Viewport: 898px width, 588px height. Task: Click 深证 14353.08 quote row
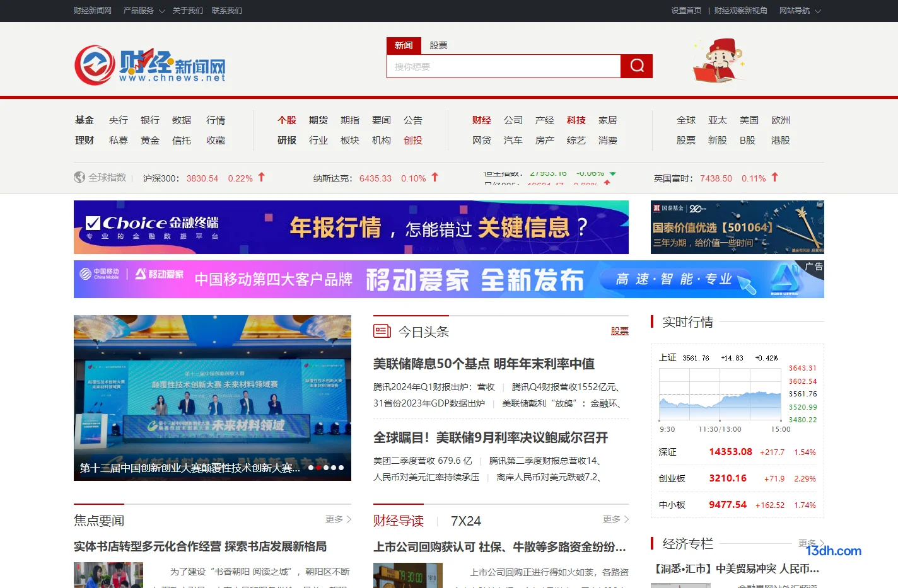[x=737, y=452]
